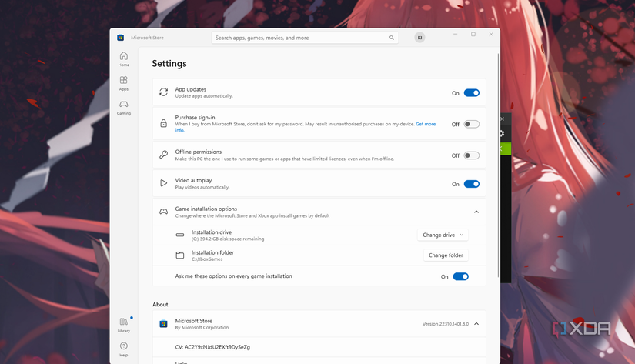Open the Change drive dropdown
This screenshot has width=635, height=364.
(443, 235)
